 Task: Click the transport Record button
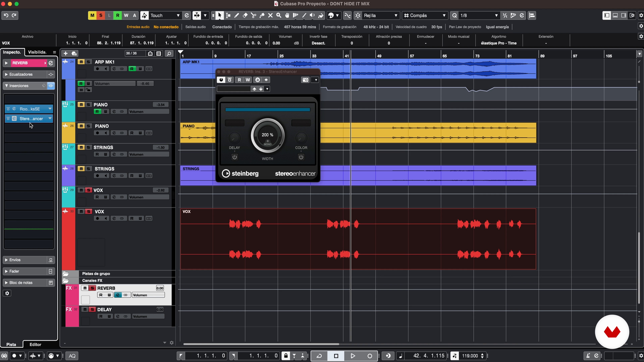(x=369, y=356)
